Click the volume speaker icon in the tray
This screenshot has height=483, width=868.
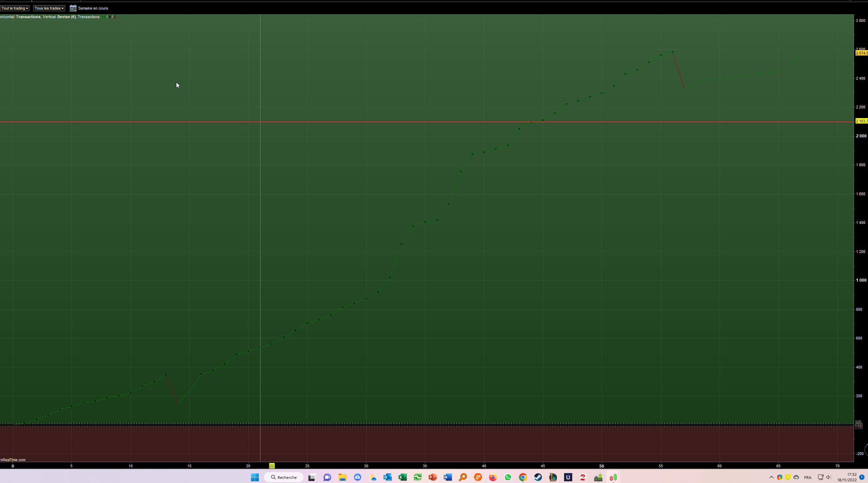tap(828, 478)
